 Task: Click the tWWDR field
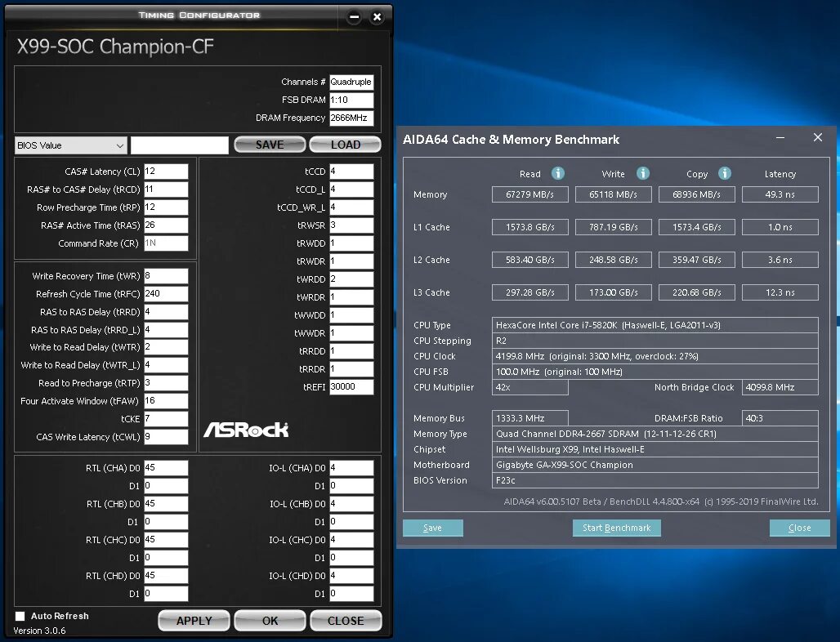tap(351, 333)
